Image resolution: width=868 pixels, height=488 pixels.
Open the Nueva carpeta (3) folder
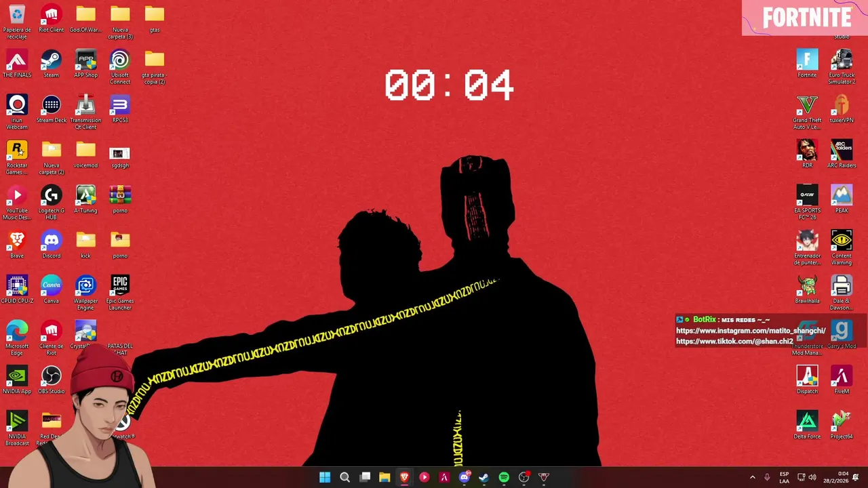click(120, 21)
